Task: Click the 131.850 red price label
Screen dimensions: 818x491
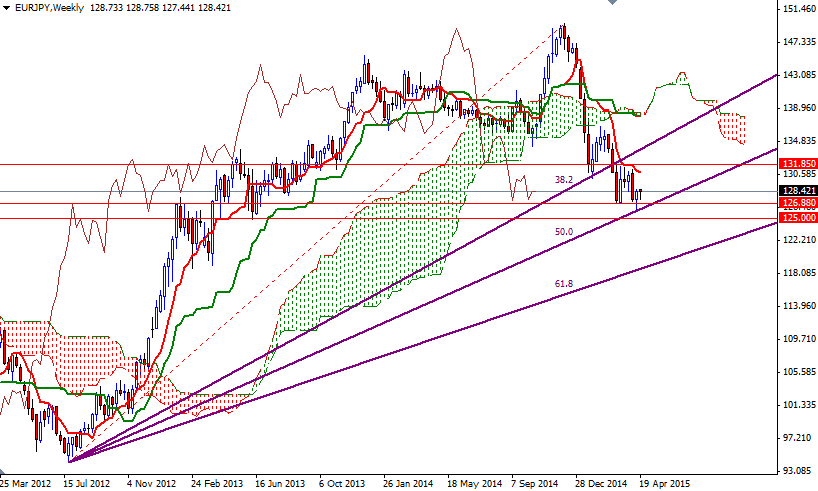Action: [x=798, y=164]
